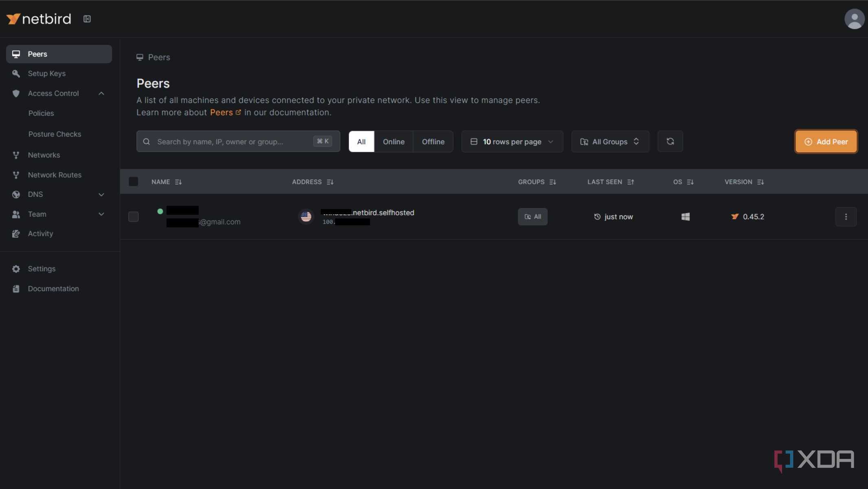This screenshot has height=489, width=868.
Task: Open Peers in the sidebar
Action: (x=59, y=54)
